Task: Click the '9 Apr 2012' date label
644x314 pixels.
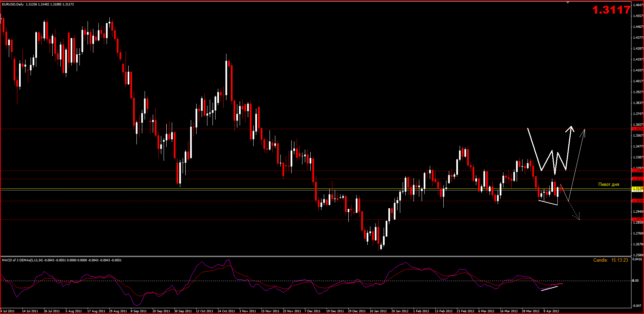Action: [551, 311]
